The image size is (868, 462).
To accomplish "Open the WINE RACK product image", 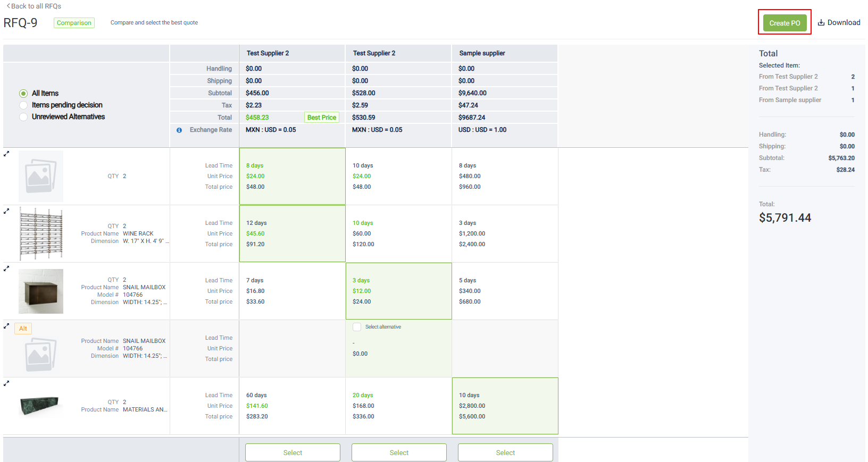I will tap(41, 233).
